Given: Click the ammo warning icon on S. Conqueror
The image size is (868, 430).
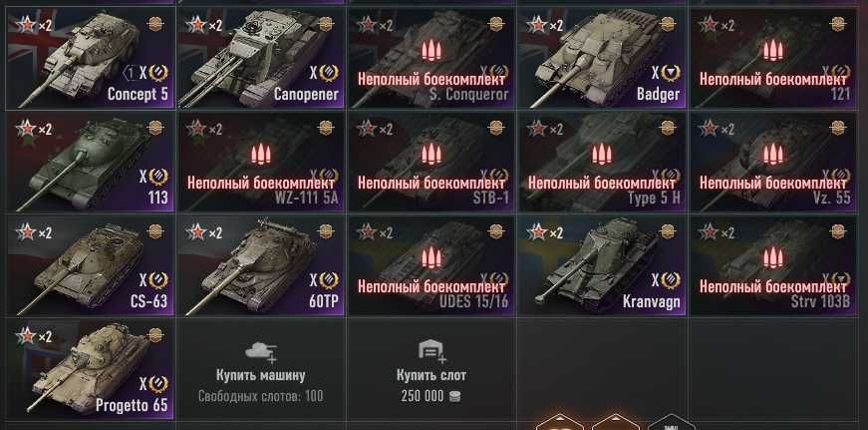Looking at the screenshot, I should coord(432,51).
